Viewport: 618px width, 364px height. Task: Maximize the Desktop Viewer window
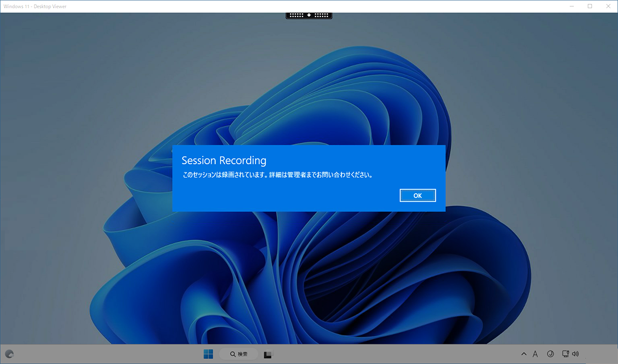click(x=590, y=6)
